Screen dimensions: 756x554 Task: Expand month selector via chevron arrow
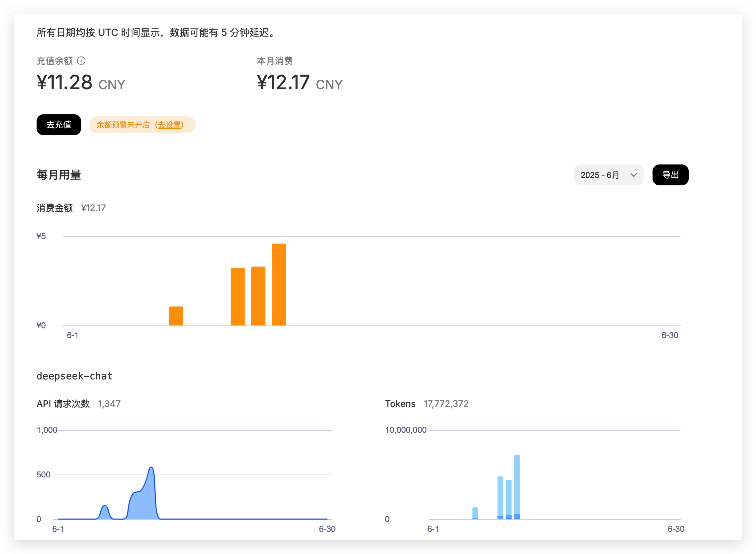[x=633, y=175]
